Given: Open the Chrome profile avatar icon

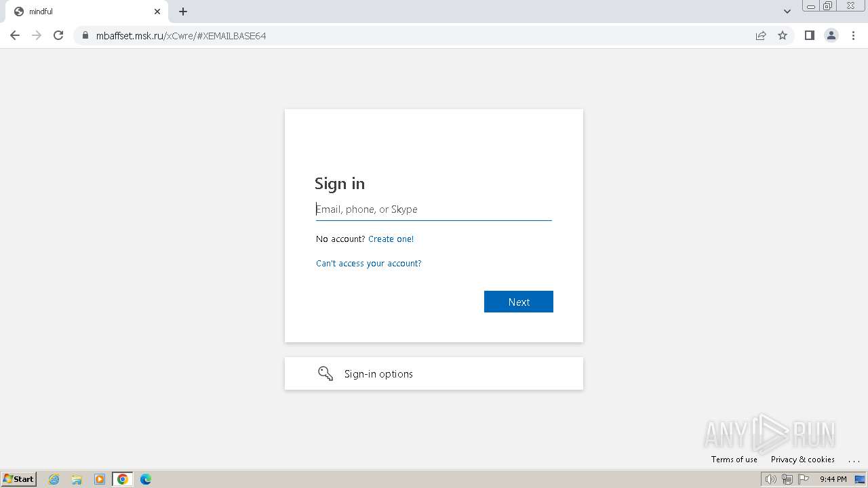Looking at the screenshot, I should pos(831,35).
